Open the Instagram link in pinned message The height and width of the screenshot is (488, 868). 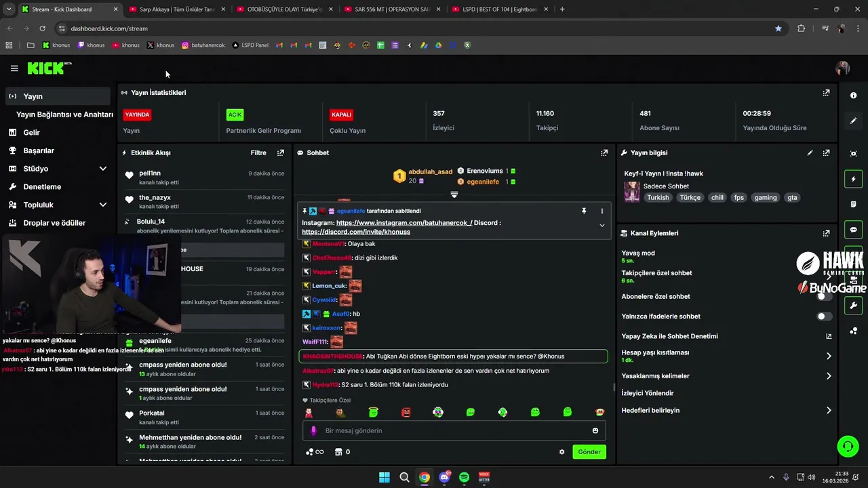coord(404,223)
